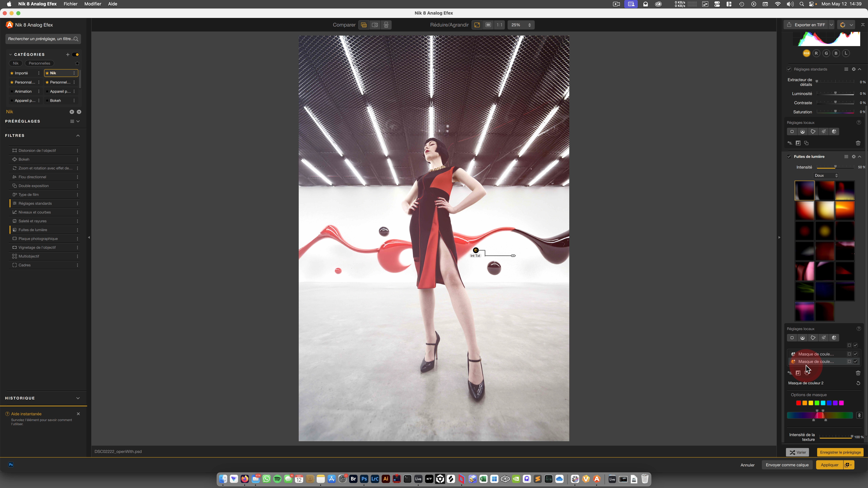Click the search magnifier in the preset search box
The width and height of the screenshot is (868, 488).
point(76,39)
